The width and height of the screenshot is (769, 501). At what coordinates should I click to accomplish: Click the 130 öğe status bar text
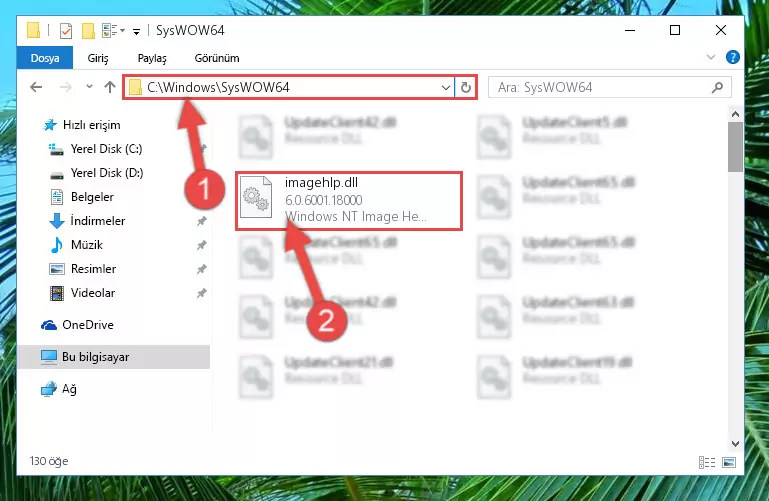click(49, 461)
